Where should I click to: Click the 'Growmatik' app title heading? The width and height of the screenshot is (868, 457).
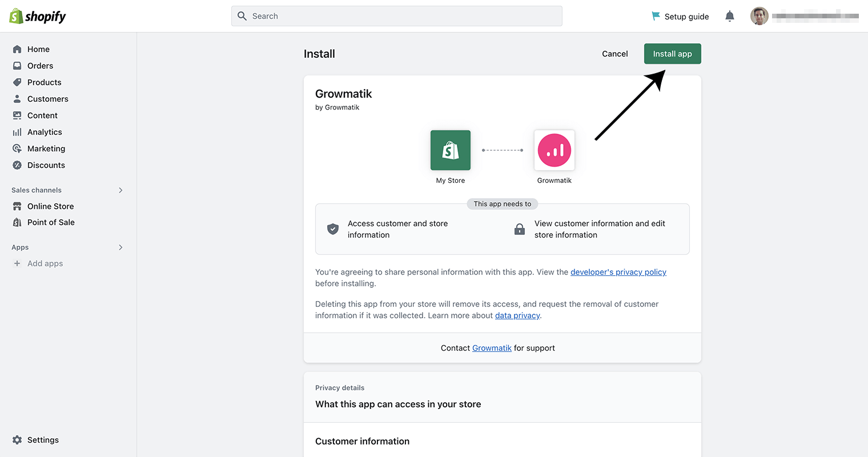click(343, 94)
